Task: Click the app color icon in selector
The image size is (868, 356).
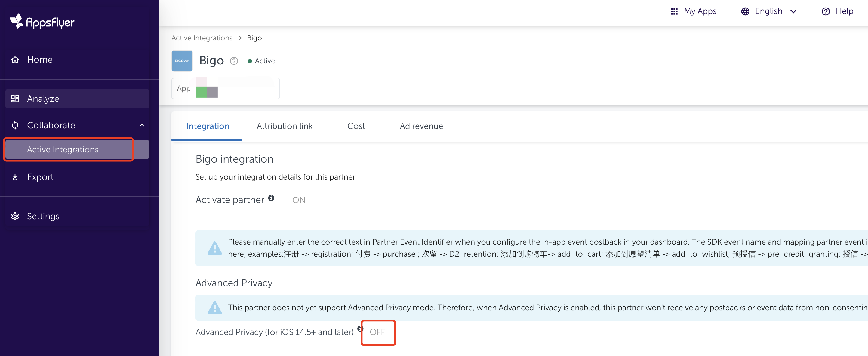Action: pos(207,88)
